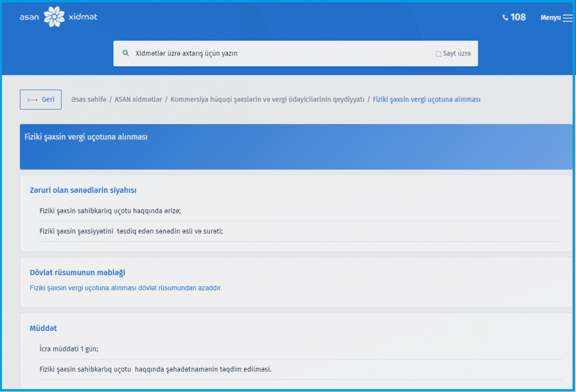
Task: Open the hamburger Menyu icon
Action: tap(567, 18)
